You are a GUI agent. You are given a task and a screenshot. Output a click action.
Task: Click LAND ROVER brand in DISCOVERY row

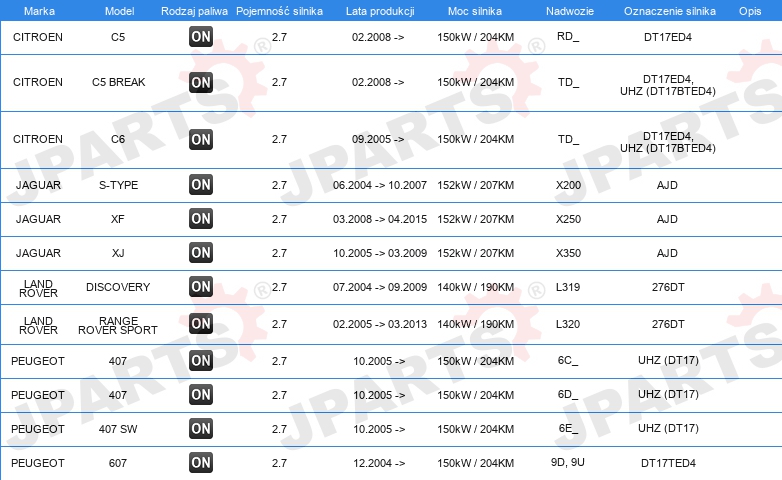tap(38, 288)
